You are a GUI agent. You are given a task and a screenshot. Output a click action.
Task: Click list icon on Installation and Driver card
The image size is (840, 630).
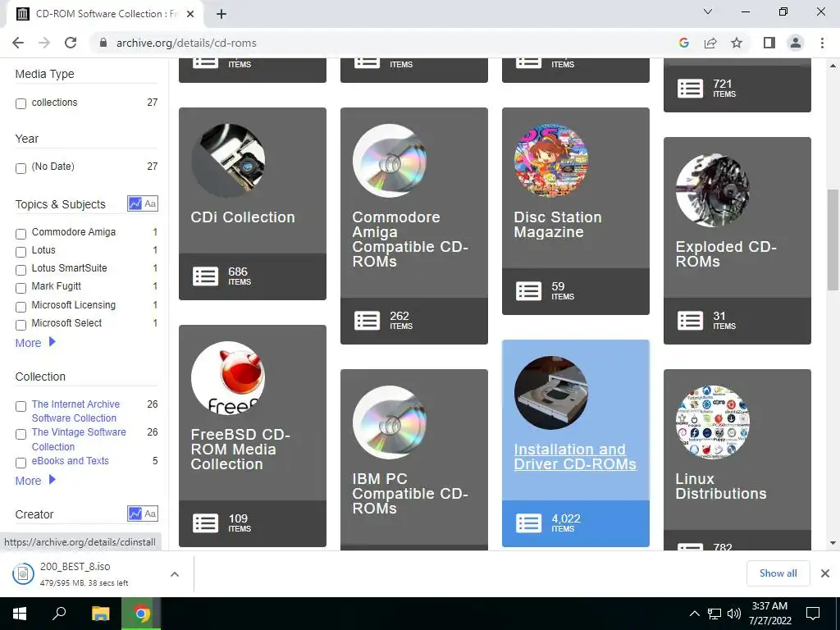tap(529, 523)
